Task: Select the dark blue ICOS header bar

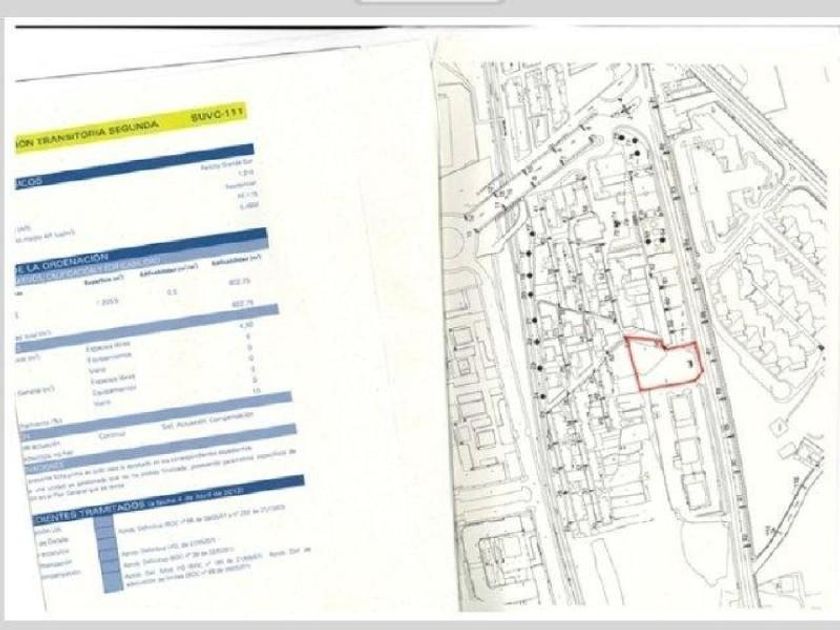Action: click(134, 165)
